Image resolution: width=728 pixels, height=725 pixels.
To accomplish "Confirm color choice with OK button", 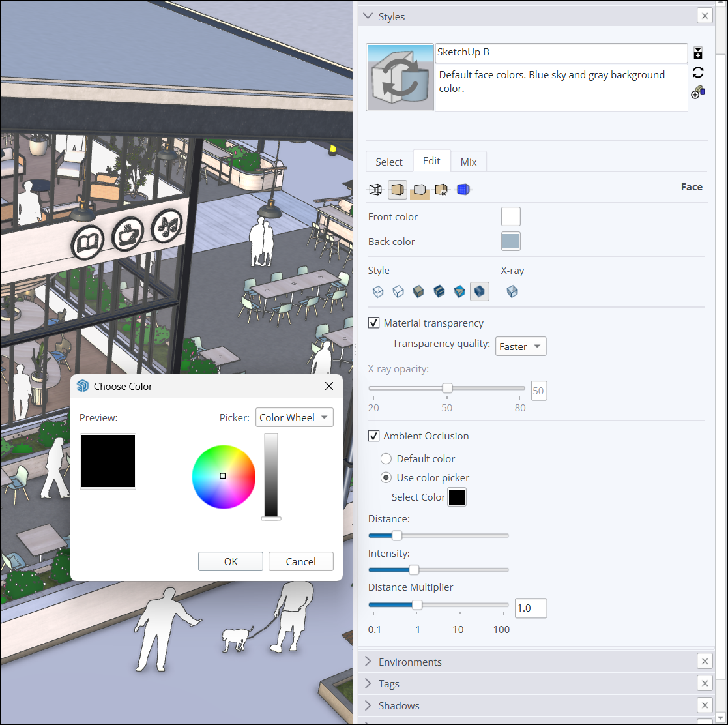I will (x=230, y=561).
